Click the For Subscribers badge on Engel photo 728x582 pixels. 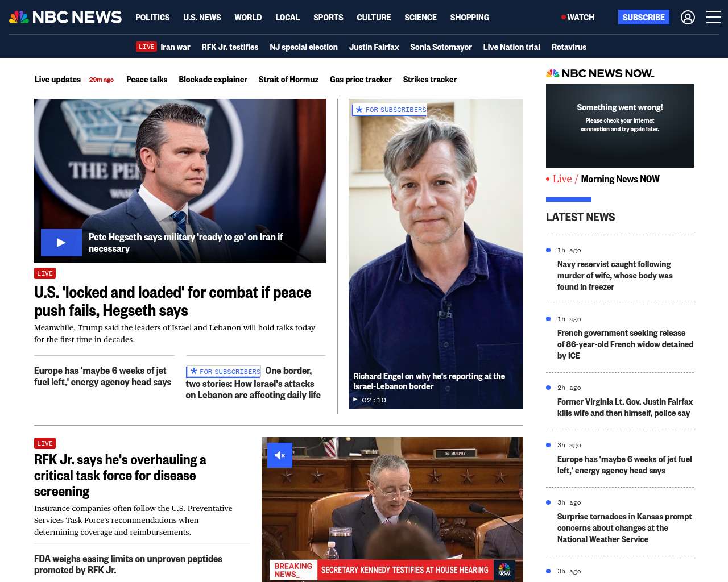(x=390, y=110)
